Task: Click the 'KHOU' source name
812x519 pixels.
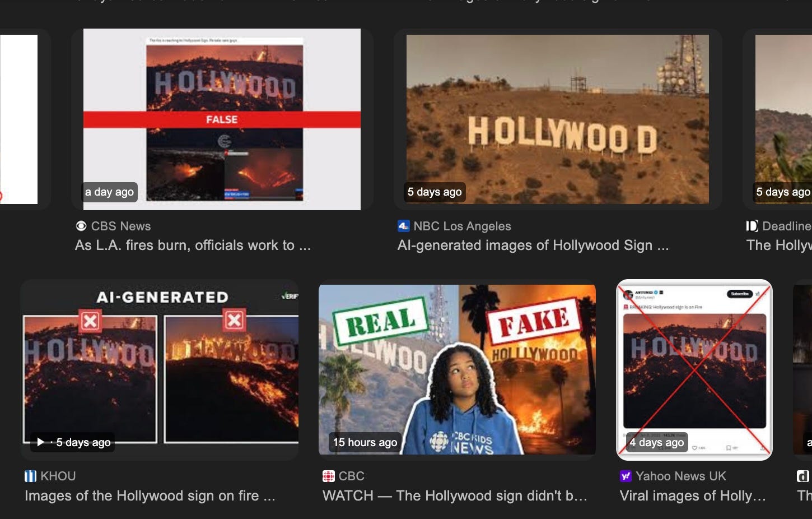Action: (58, 476)
